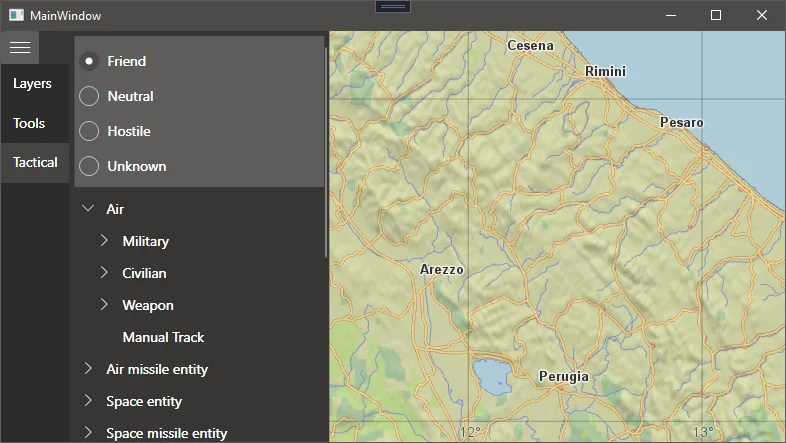
Task: Set affiliation to Unknown
Action: pyautogui.click(x=89, y=166)
